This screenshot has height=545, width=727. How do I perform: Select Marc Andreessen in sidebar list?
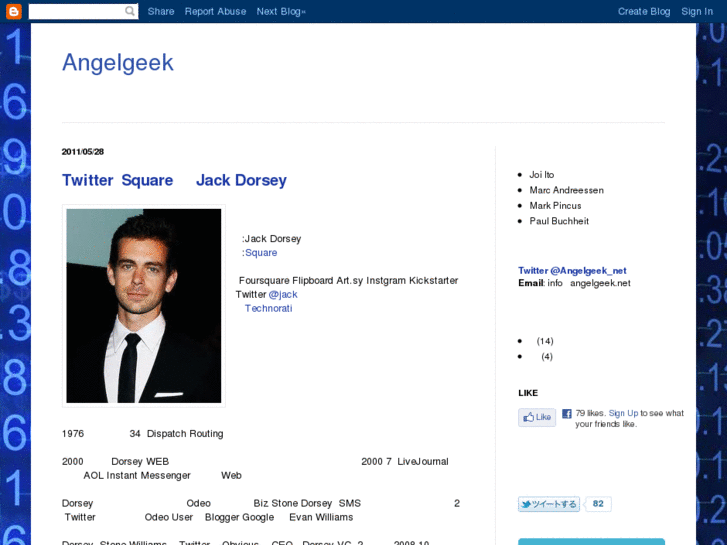coord(567,190)
